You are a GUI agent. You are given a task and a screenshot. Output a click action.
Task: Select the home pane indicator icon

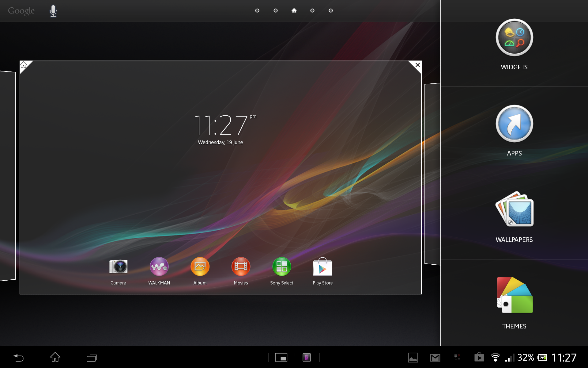[294, 10]
